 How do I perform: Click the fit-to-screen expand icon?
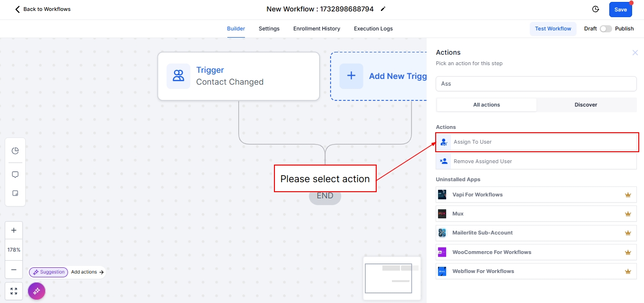(x=14, y=291)
